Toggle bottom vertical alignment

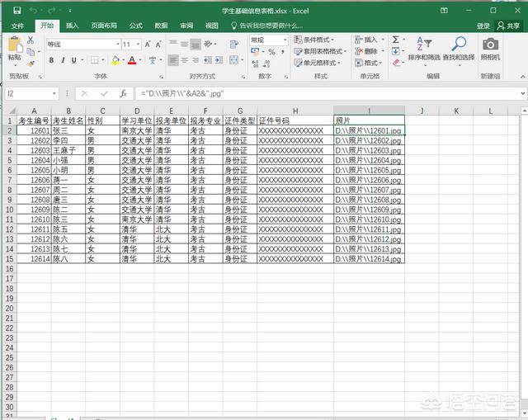tap(196, 44)
